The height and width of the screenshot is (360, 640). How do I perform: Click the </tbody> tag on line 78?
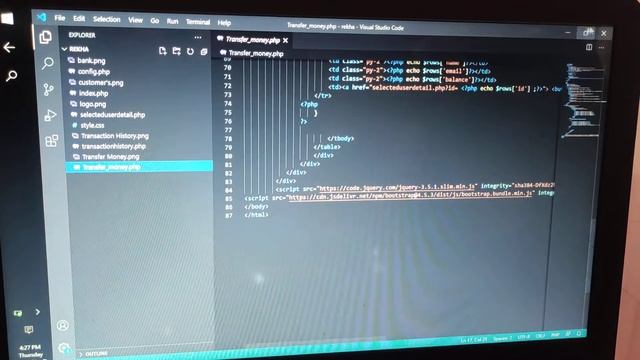coord(341,138)
